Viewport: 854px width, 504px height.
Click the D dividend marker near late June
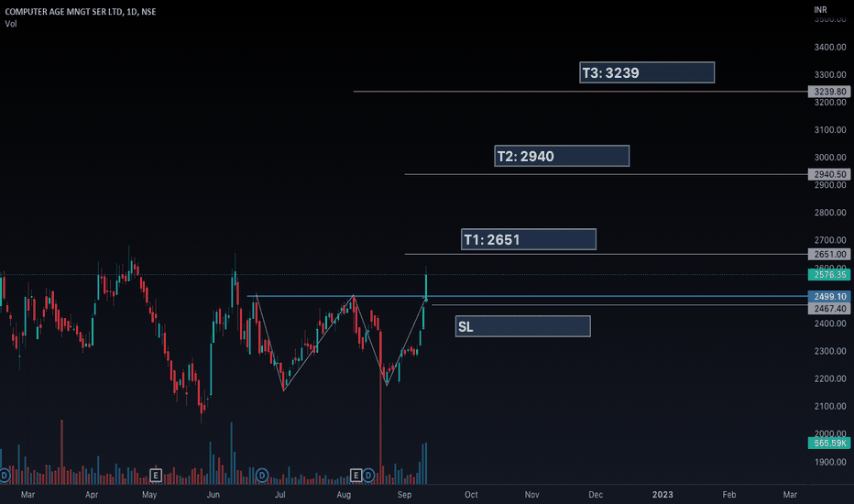tap(262, 476)
